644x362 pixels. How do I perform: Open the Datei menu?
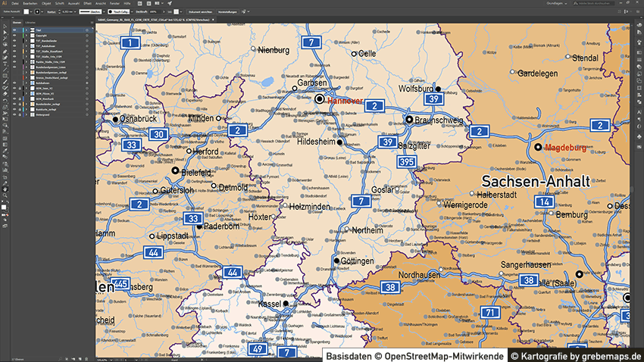(15, 4)
